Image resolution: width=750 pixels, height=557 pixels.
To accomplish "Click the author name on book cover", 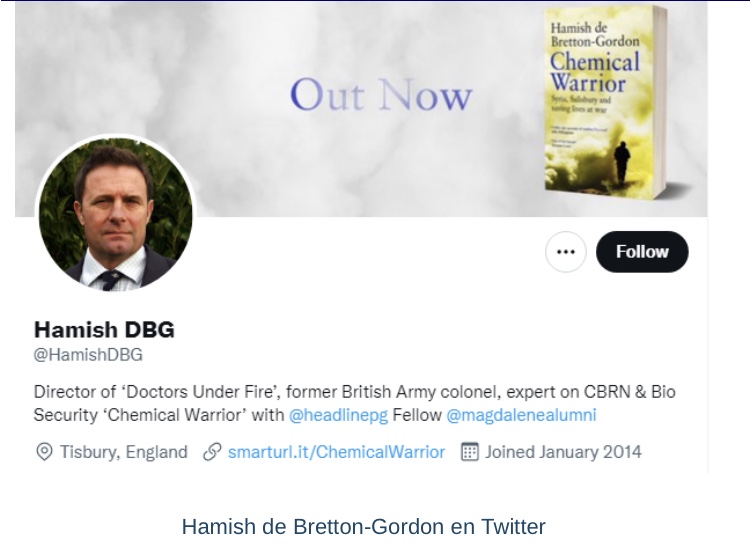I will 595,34.
